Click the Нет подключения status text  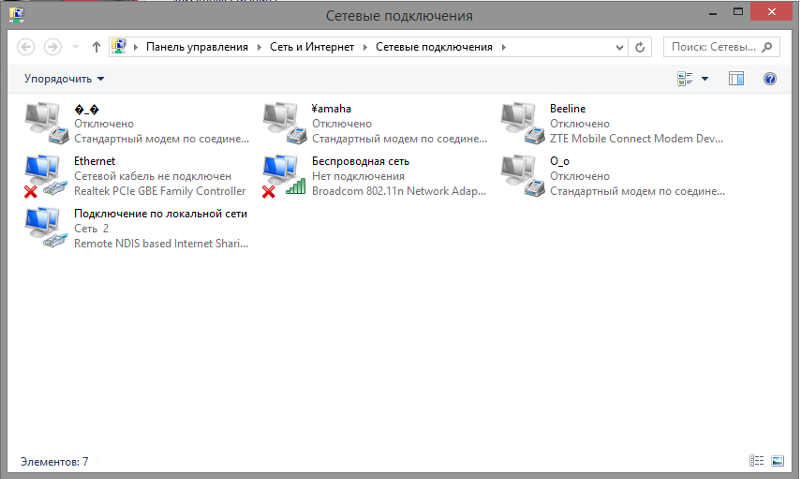click(358, 176)
